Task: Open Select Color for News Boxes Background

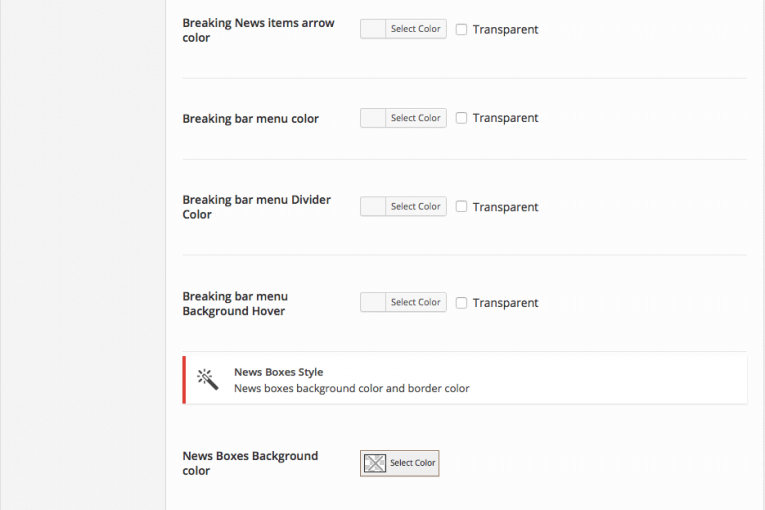Action: tap(412, 463)
